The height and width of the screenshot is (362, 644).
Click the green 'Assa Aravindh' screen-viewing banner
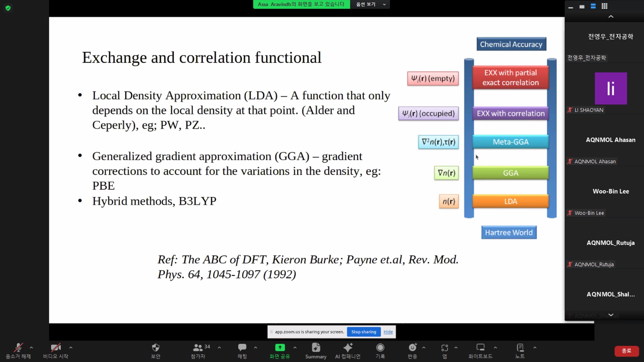[x=301, y=4]
